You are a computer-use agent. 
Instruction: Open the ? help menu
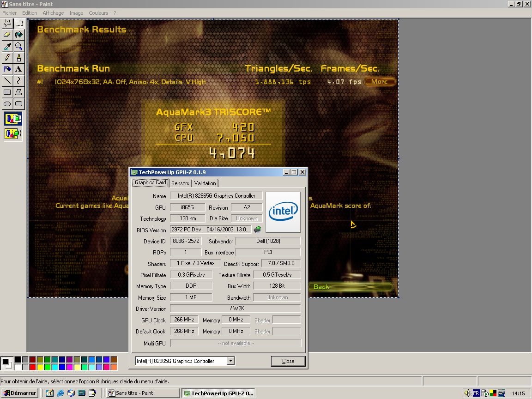(115, 13)
